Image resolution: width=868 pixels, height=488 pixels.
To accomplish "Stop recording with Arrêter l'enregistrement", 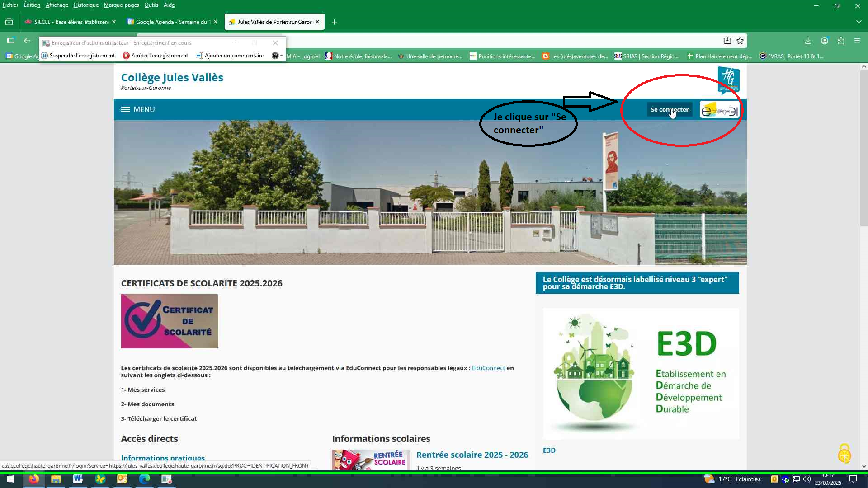I will 156,56.
